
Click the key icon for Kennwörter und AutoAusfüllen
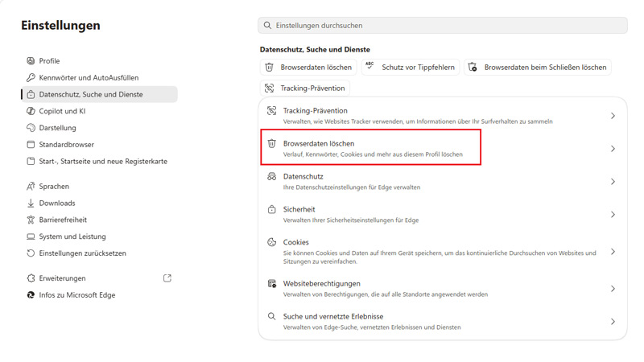click(31, 77)
